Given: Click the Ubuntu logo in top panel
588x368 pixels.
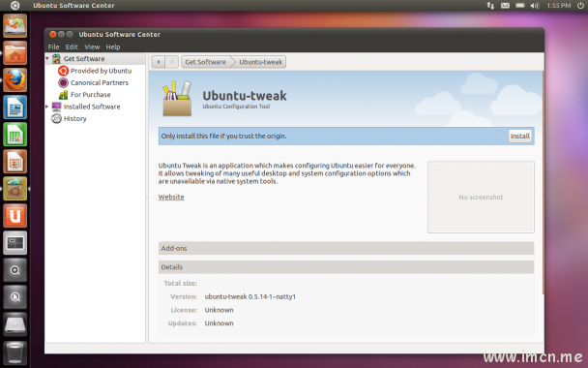Looking at the screenshot, I should [x=15, y=5].
